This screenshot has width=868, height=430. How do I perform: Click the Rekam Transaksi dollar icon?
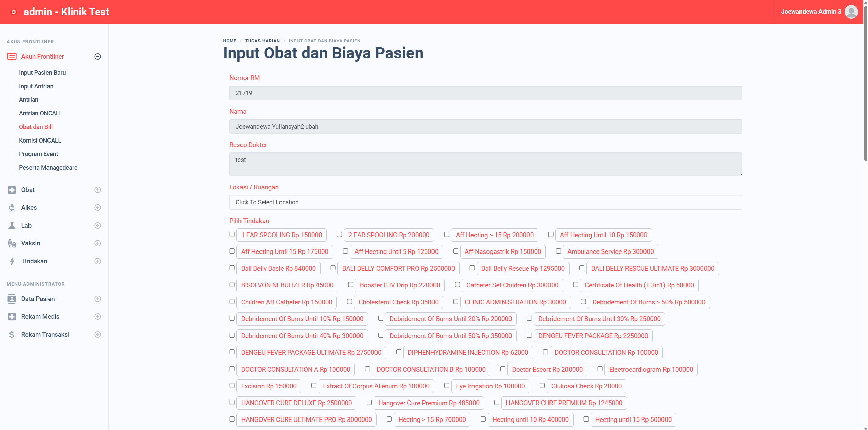pyautogui.click(x=12, y=335)
